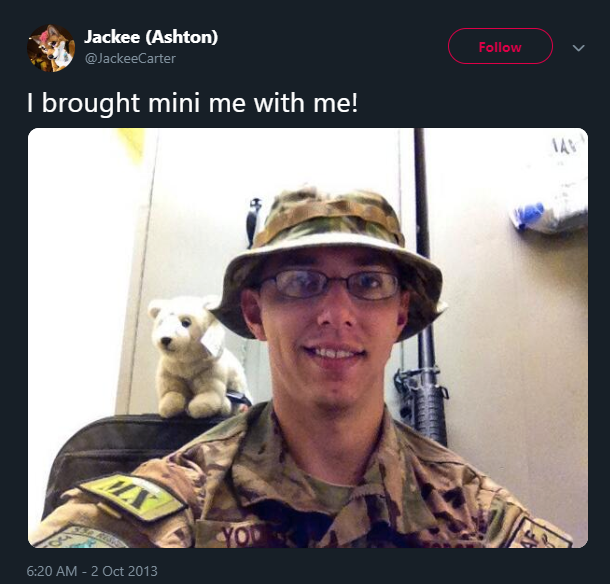This screenshot has height=584, width=610.
Task: Open the tweet timestamp 6:20 AM - 2 Oct 2013
Action: tap(92, 571)
